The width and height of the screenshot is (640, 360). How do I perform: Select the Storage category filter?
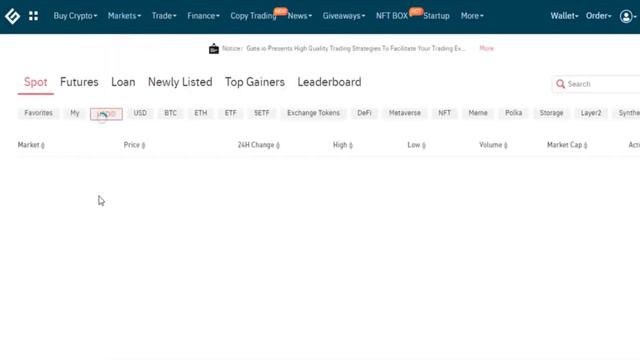(551, 113)
